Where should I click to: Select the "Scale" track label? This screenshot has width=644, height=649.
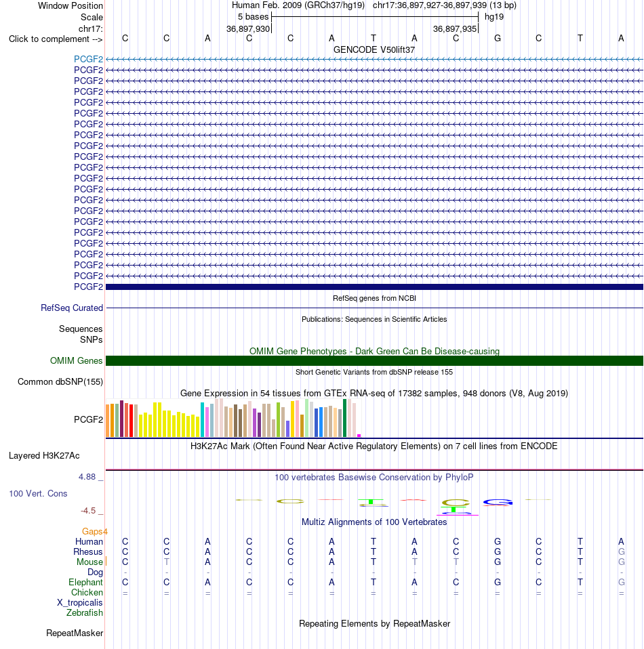click(x=92, y=18)
